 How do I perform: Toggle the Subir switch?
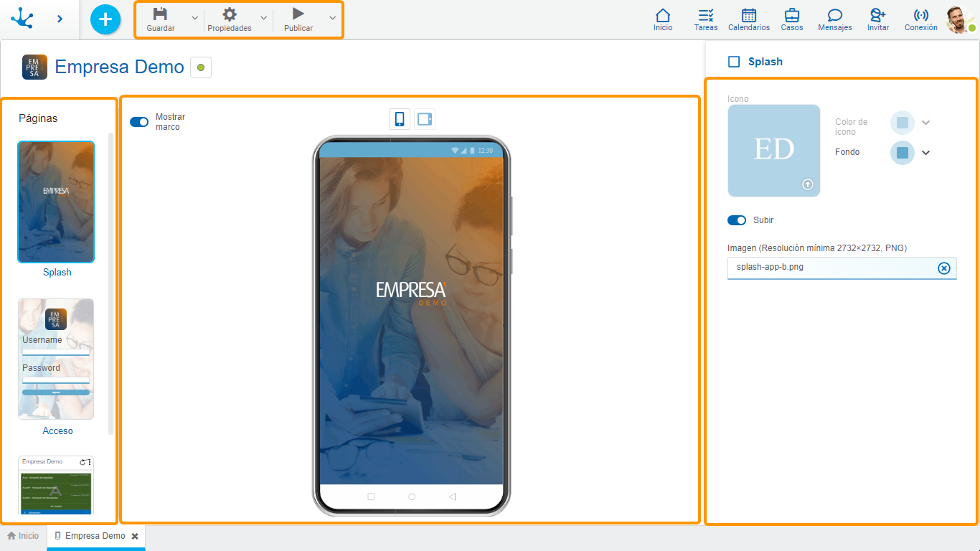pos(737,220)
